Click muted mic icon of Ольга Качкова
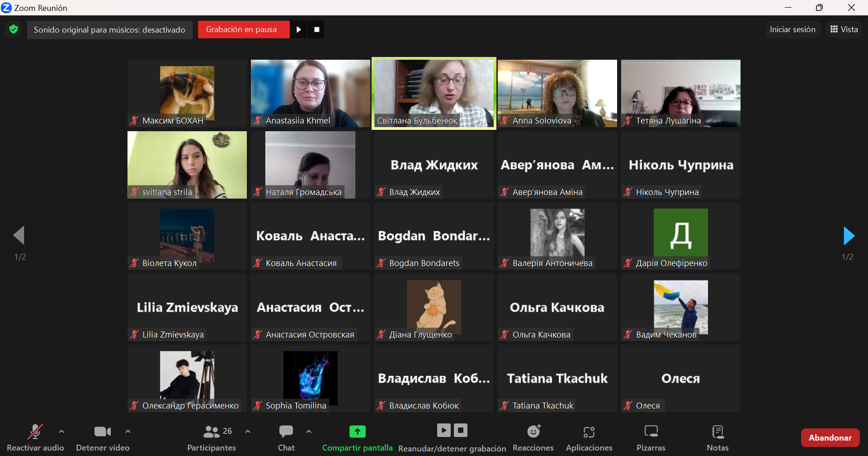 [x=505, y=335]
